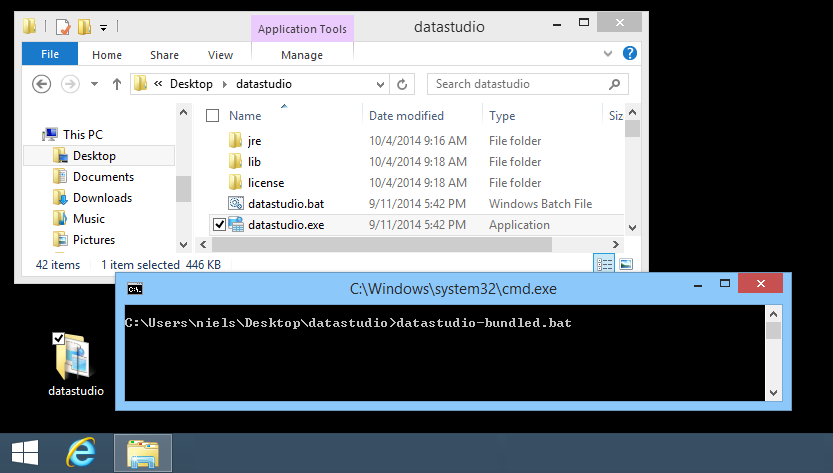833x473 pixels.
Task: Open Explorer help icon
Action: coord(630,53)
